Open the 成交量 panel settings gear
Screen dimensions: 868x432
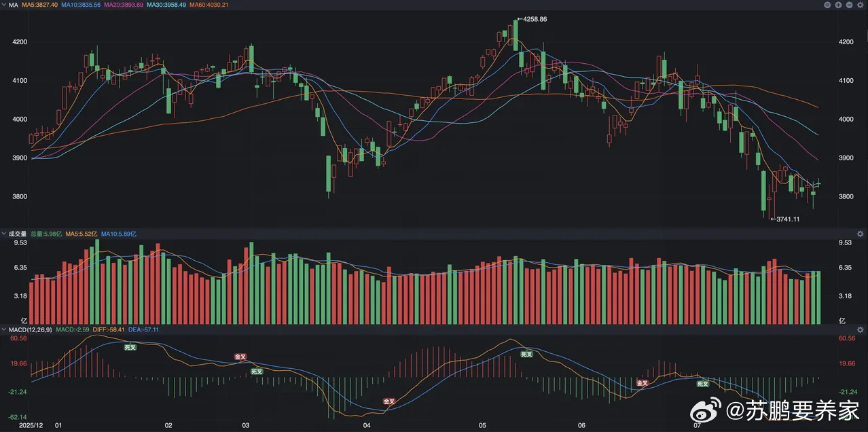click(861, 234)
